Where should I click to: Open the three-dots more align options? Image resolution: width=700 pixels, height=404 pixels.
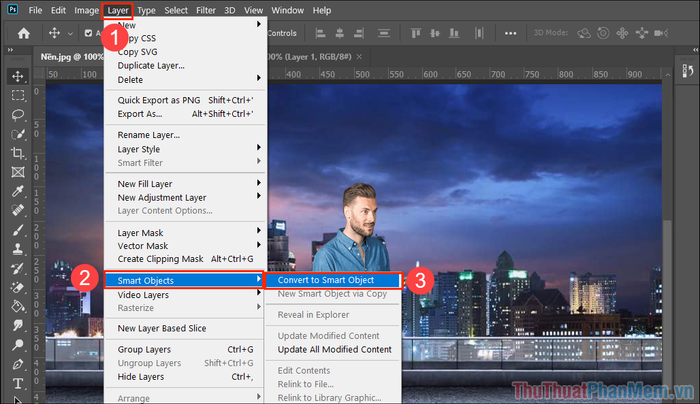point(510,33)
